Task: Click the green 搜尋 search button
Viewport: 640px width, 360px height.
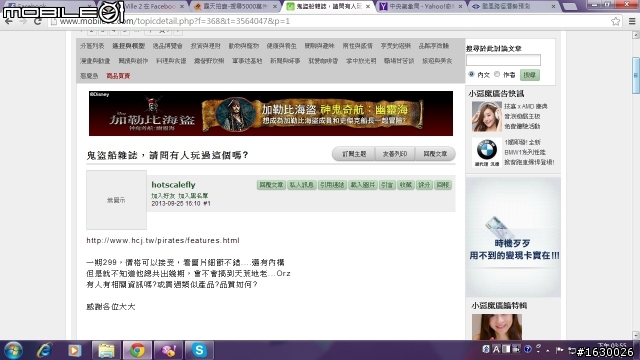Action: click(x=530, y=75)
